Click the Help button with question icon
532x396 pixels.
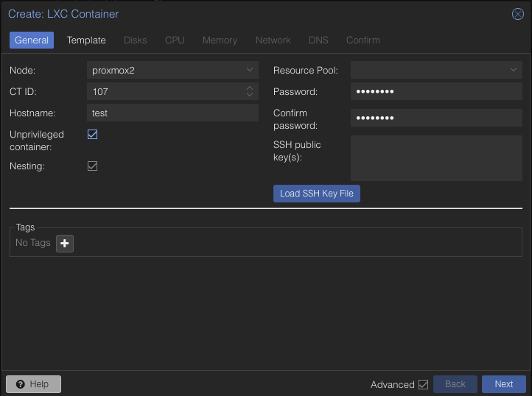point(33,384)
